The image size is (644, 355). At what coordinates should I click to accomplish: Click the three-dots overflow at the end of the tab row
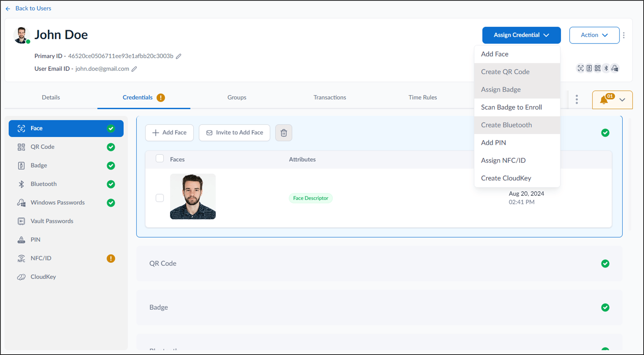point(577,100)
